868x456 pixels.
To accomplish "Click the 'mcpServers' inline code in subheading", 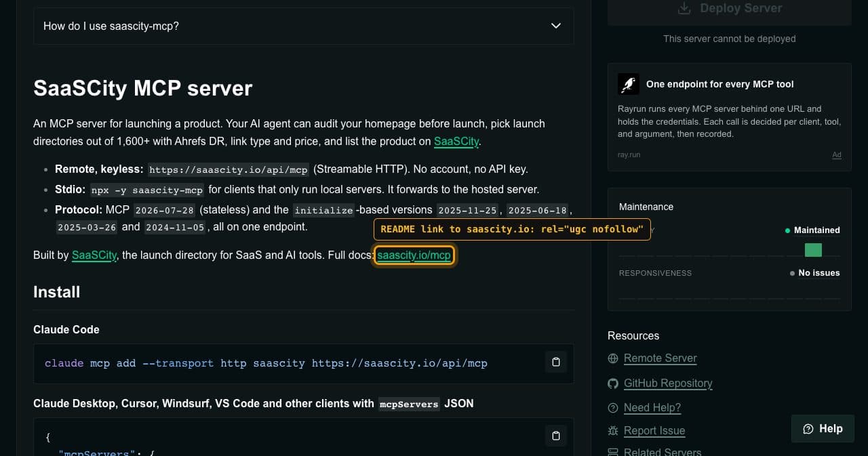I will click(409, 404).
